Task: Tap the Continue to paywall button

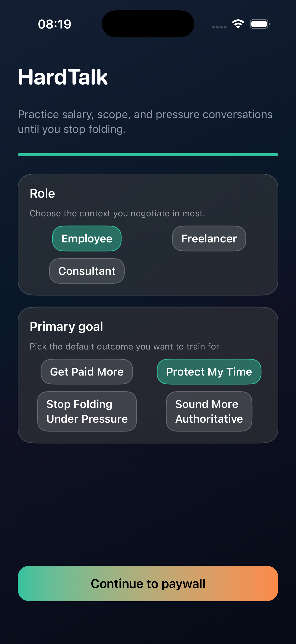Action: tap(148, 583)
